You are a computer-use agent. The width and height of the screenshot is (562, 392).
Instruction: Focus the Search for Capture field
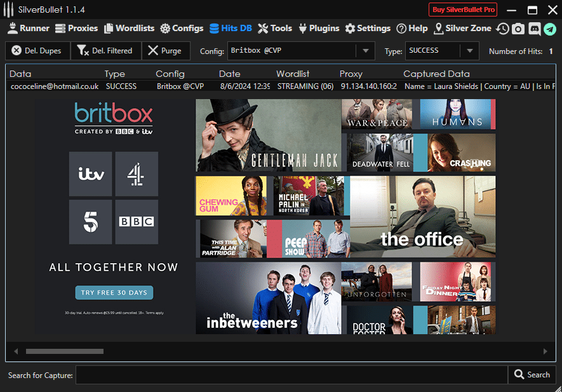pos(291,375)
